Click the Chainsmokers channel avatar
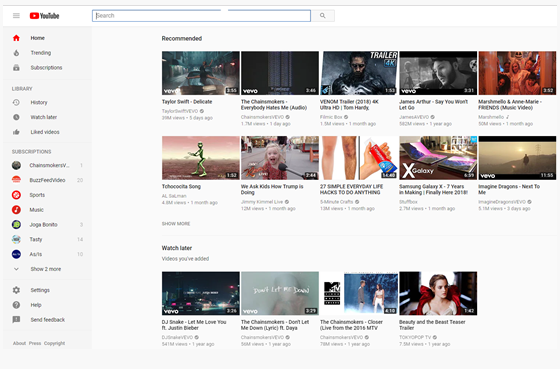The height and width of the screenshot is (369, 560). (16, 165)
